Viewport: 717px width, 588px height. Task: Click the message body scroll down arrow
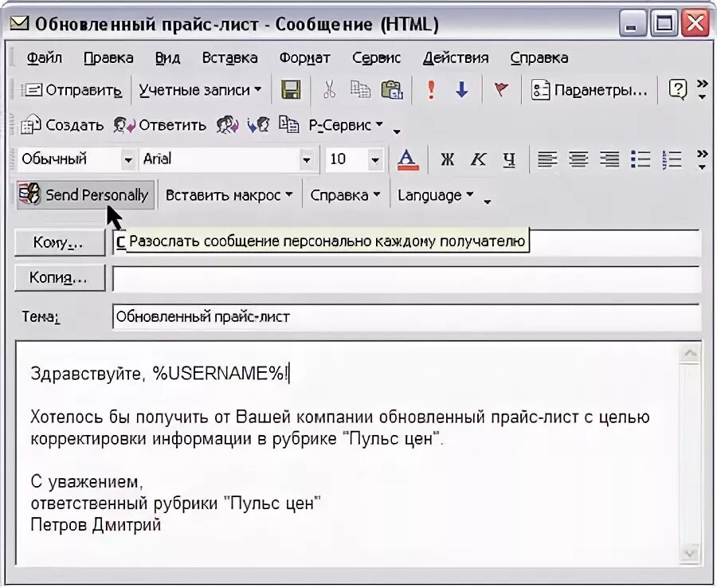[x=690, y=554]
